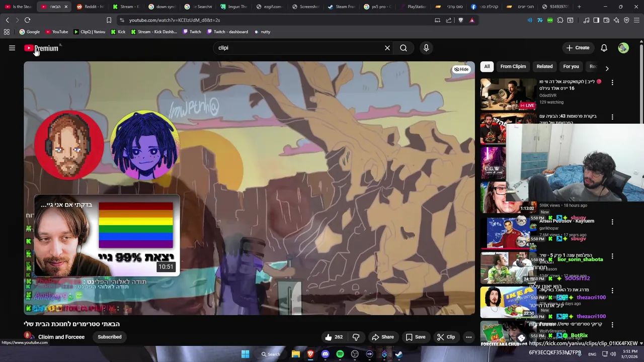The image size is (644, 362).
Task: Toggle the Subscribed button
Action: point(110,337)
